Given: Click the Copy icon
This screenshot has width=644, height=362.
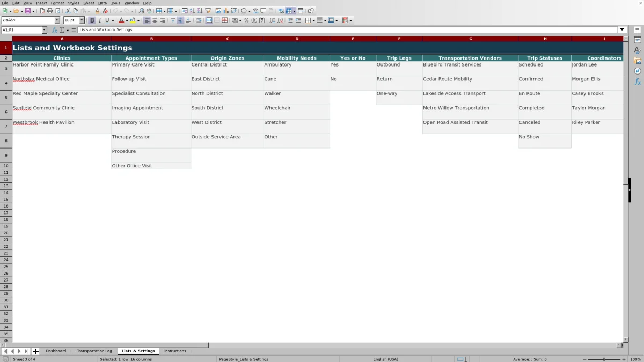Looking at the screenshot, I should click(x=76, y=11).
